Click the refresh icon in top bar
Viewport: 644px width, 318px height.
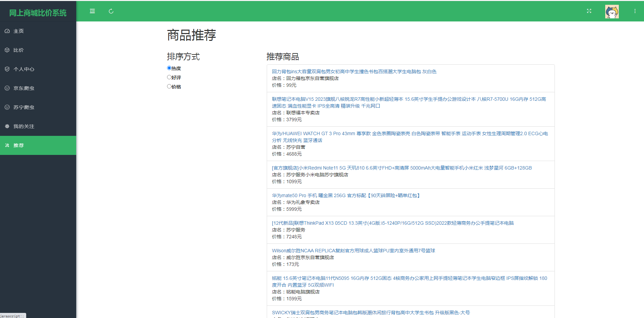coord(111,11)
